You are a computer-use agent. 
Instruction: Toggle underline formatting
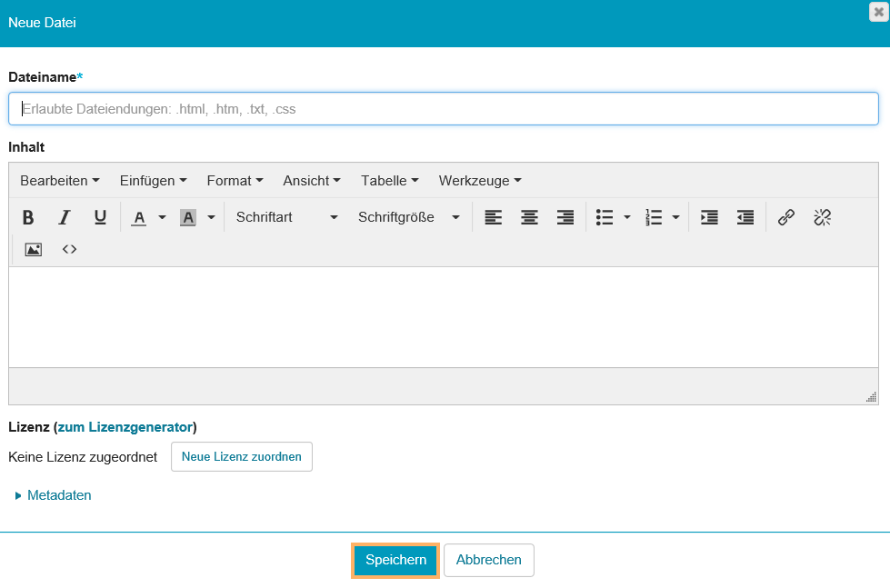[100, 217]
